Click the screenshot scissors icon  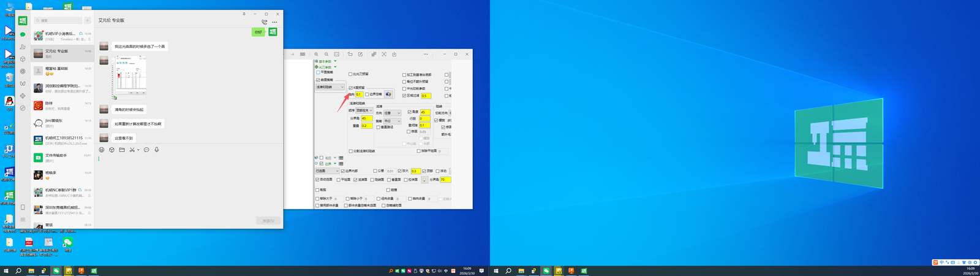pos(132,150)
